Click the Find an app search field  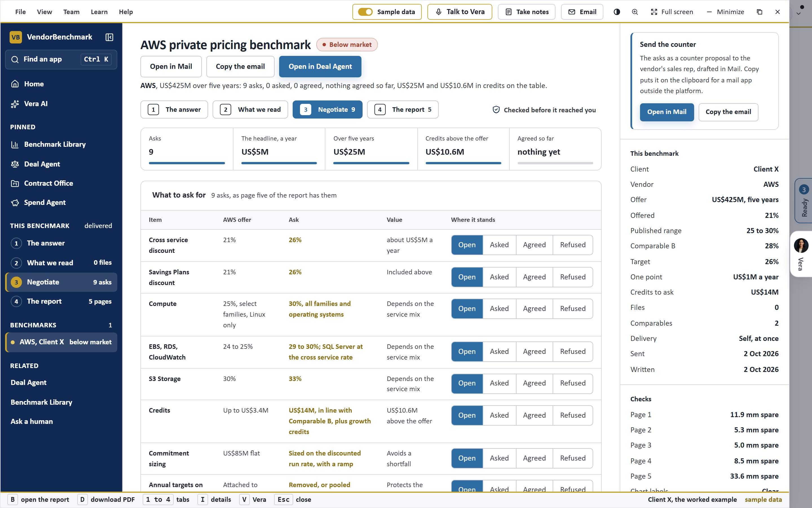pyautogui.click(x=61, y=60)
